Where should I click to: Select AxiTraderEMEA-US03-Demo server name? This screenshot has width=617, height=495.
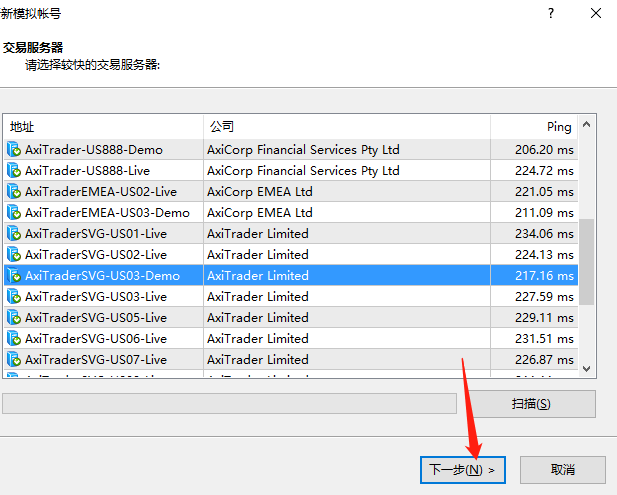pyautogui.click(x=107, y=212)
